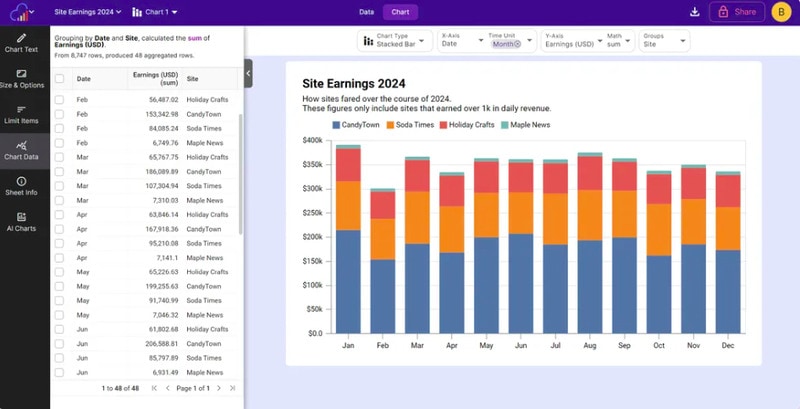Open the Chart Text panel

[21, 42]
